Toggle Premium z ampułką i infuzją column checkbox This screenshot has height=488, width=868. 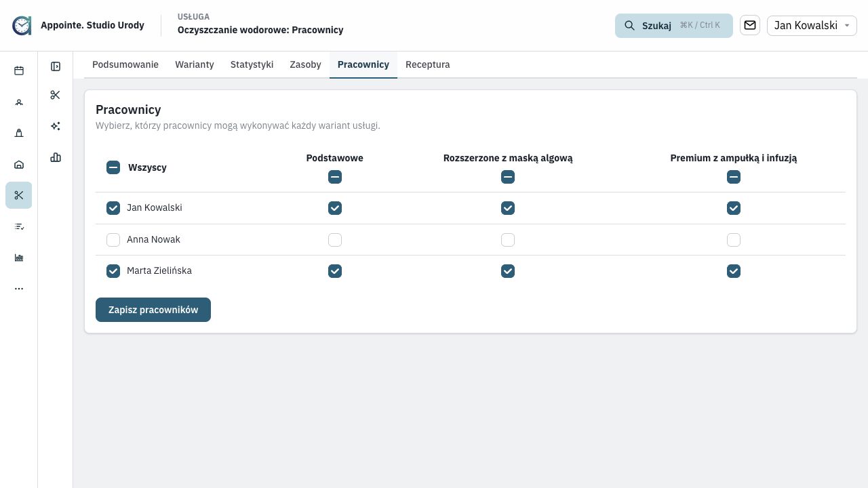(734, 177)
